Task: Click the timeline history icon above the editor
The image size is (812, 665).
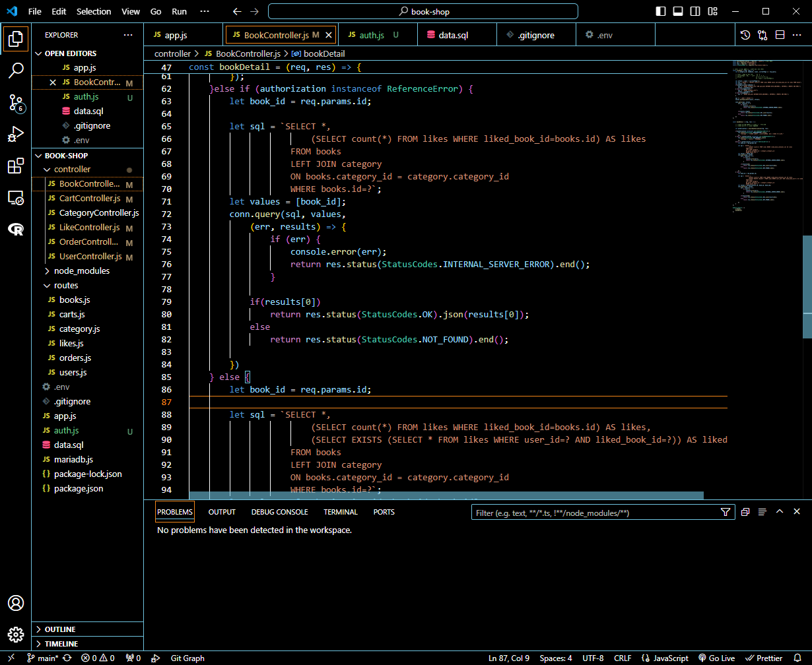Action: (745, 35)
